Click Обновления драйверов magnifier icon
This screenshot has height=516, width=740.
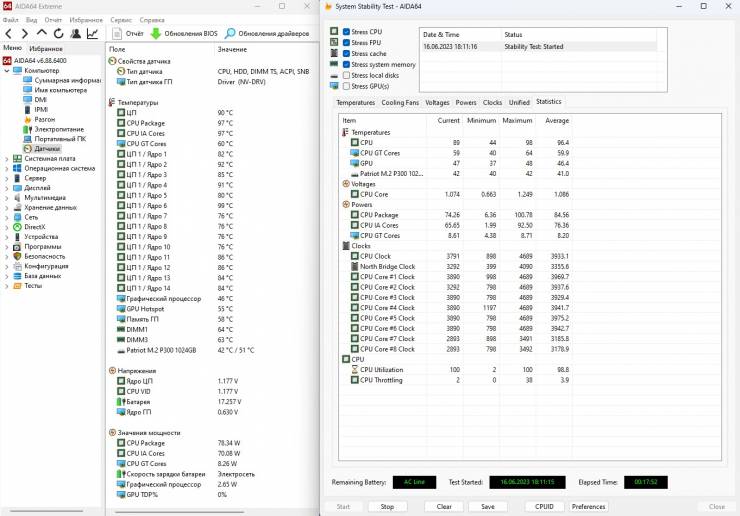coord(230,34)
